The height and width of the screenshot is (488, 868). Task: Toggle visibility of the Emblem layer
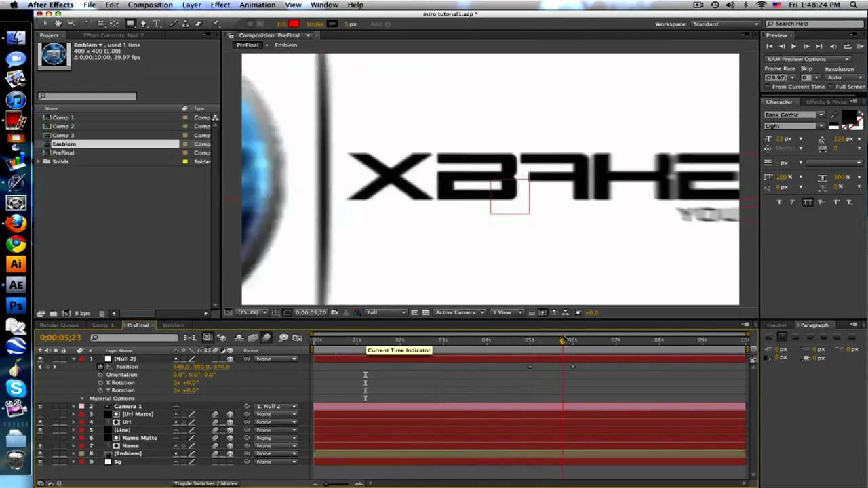coord(40,453)
